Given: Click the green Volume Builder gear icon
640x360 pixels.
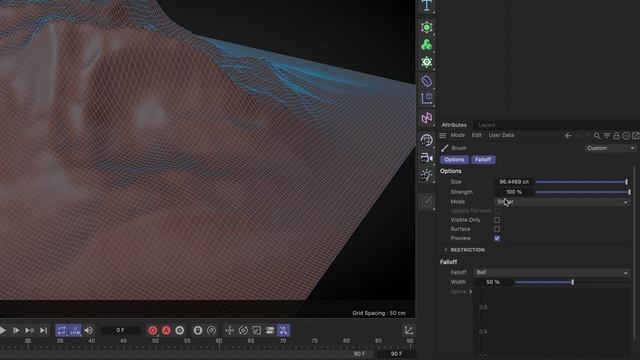Looking at the screenshot, I should (x=427, y=62).
